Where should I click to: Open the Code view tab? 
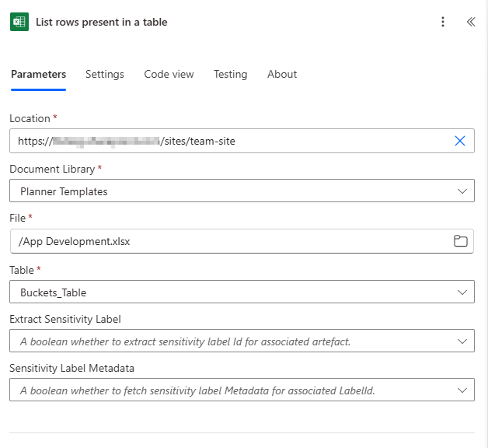click(169, 75)
